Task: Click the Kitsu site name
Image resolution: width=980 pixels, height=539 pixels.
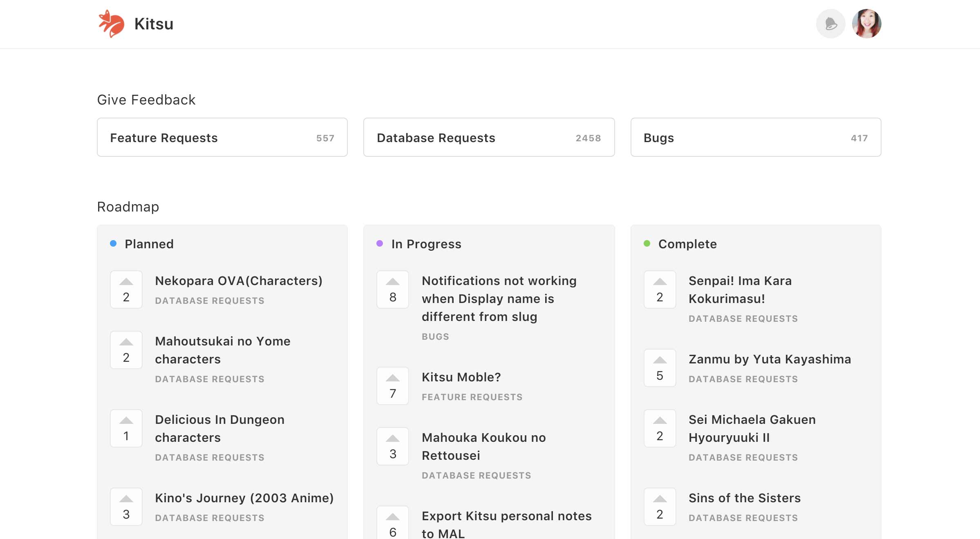Action: pyautogui.click(x=154, y=24)
